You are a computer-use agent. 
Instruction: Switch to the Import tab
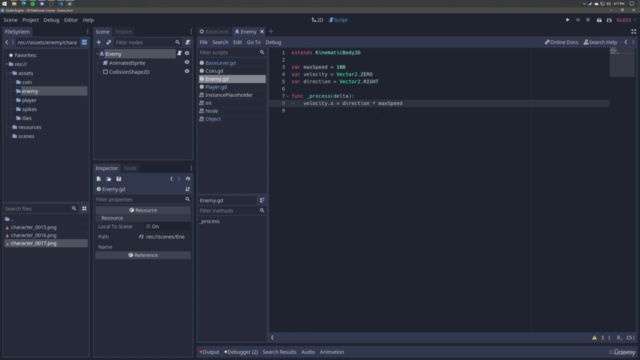click(x=123, y=32)
